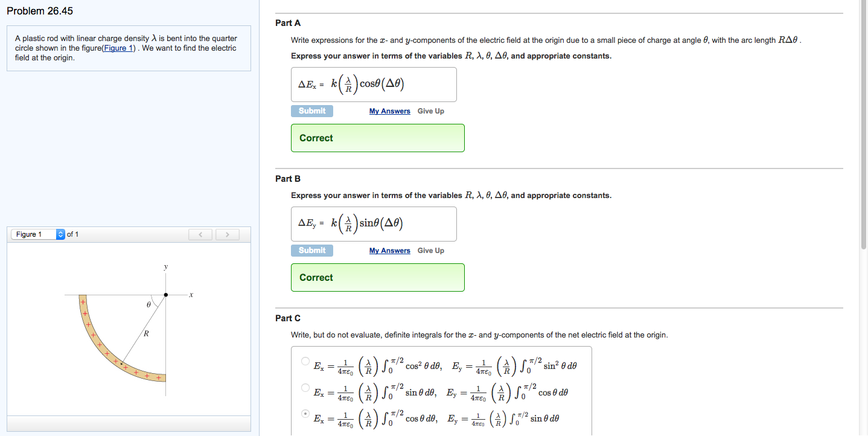Open My Answers link under Part A
Viewport: 868px width, 436px height.
(389, 111)
